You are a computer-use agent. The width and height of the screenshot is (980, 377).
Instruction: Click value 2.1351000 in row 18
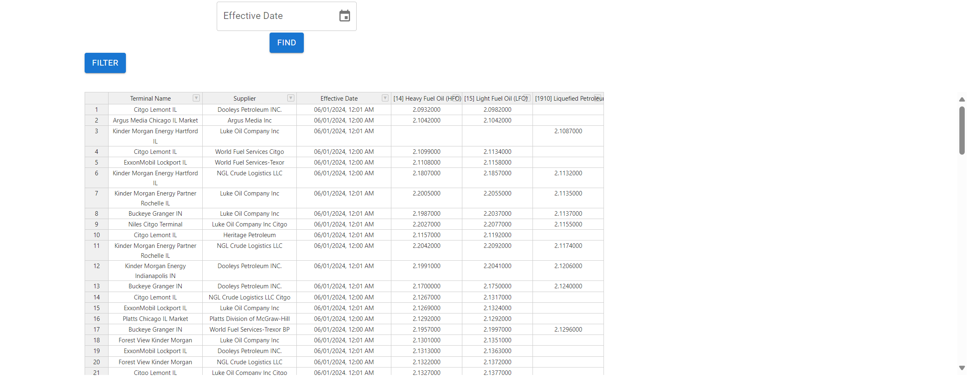497,340
